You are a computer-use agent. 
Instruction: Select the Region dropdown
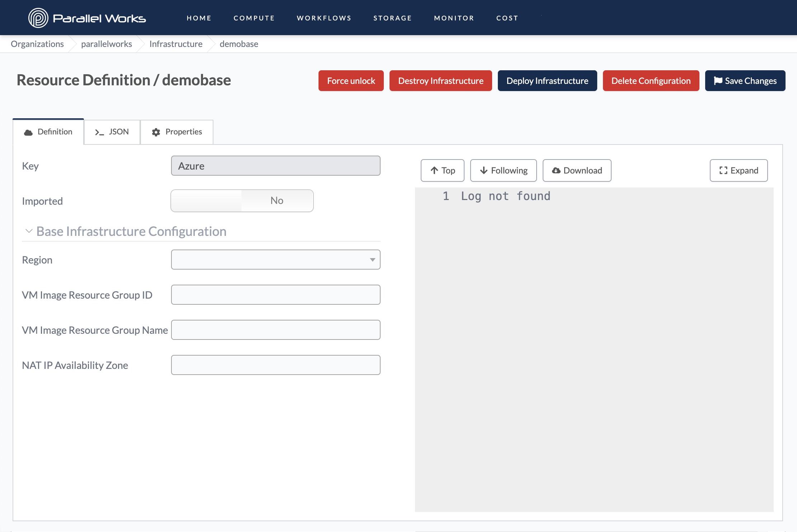275,260
